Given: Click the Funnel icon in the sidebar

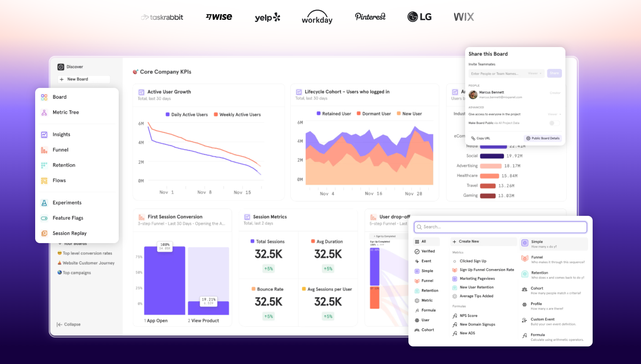Looking at the screenshot, I should pos(44,150).
